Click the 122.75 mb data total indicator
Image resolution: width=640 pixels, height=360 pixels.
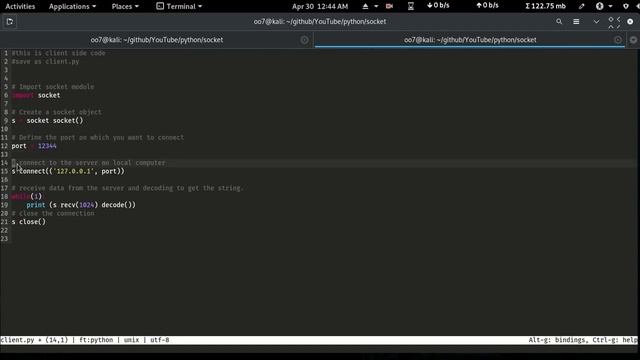pyautogui.click(x=545, y=6)
